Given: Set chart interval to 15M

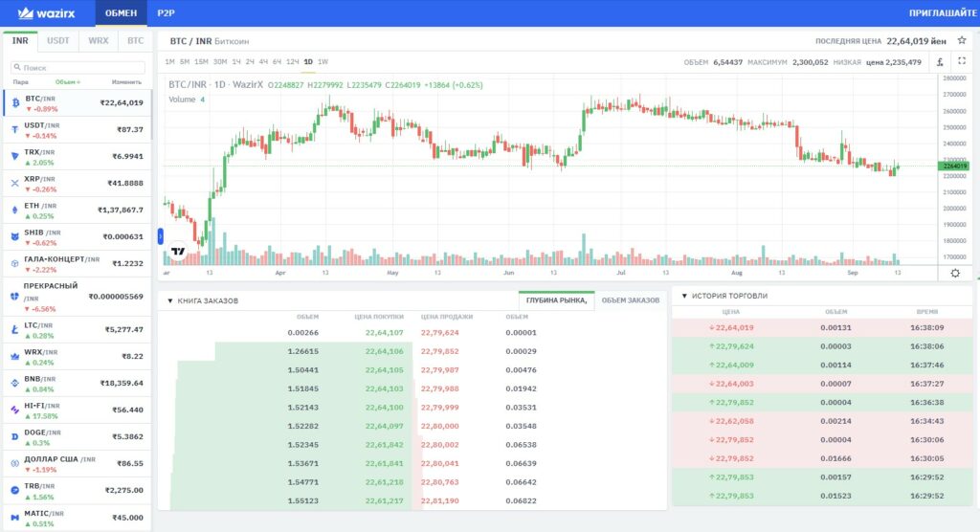Looking at the screenshot, I should pyautogui.click(x=201, y=62).
